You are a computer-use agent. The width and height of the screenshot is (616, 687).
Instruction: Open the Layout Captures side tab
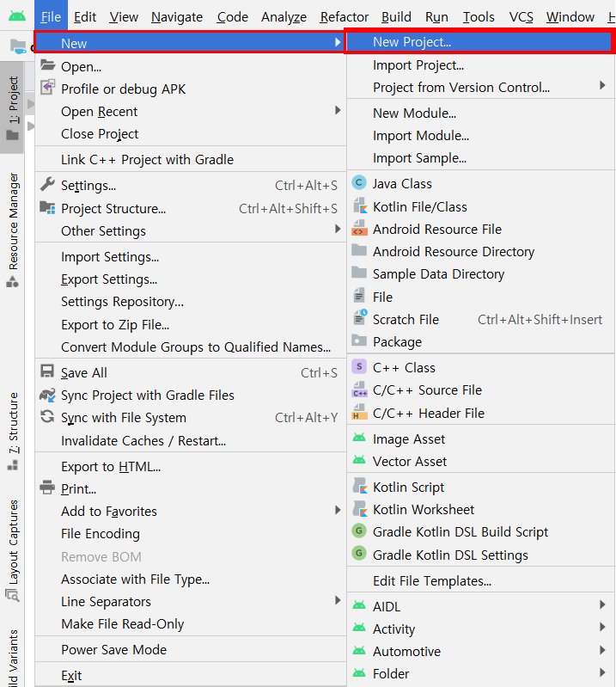[12, 550]
